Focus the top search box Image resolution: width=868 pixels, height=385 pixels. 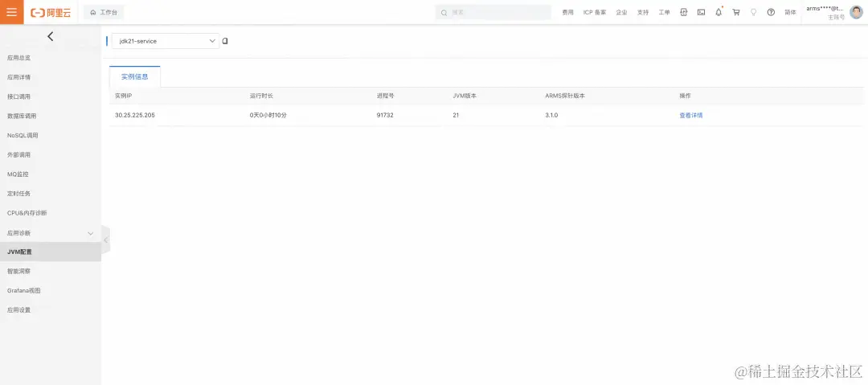click(x=493, y=12)
